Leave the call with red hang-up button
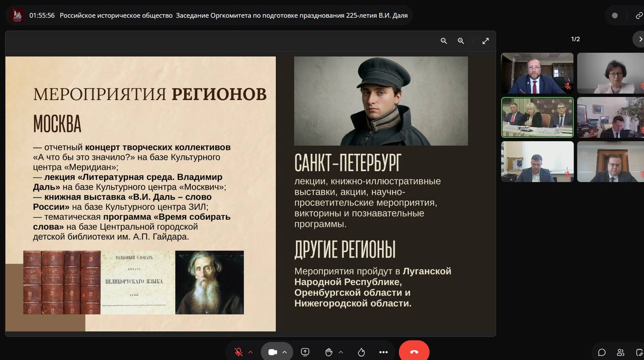Image resolution: width=644 pixels, height=360 pixels. tap(414, 352)
